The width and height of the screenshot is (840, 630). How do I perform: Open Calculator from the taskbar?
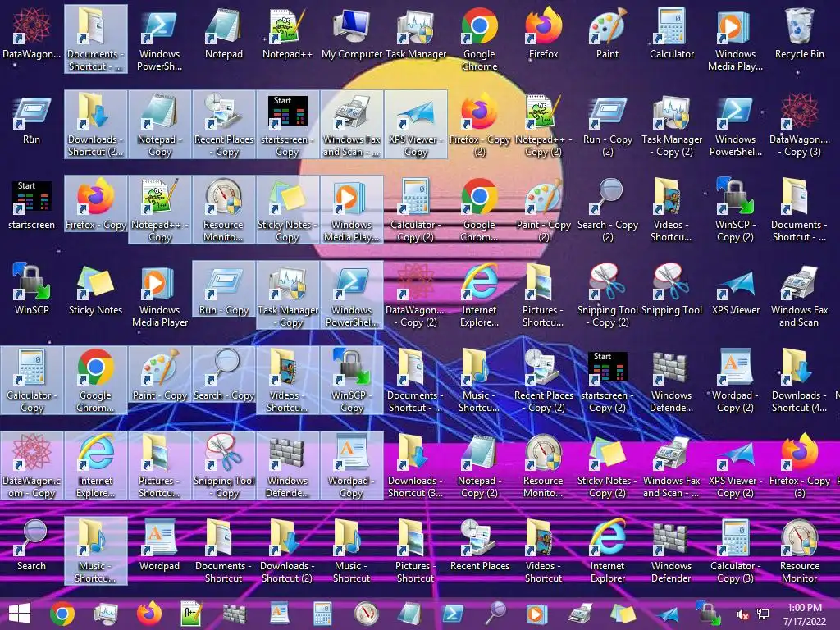coord(322,614)
